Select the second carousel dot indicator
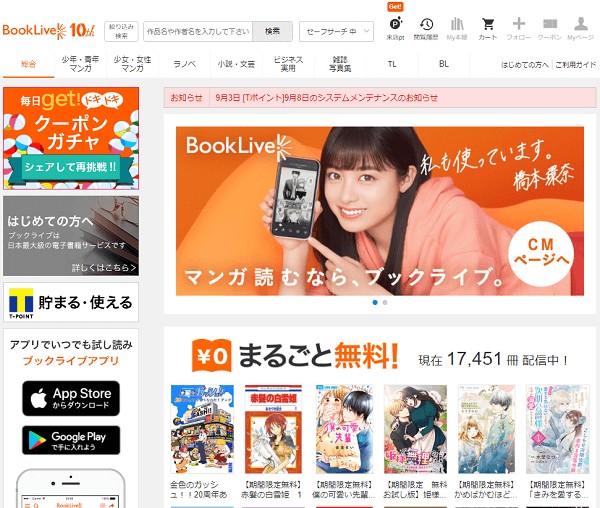 [385, 301]
